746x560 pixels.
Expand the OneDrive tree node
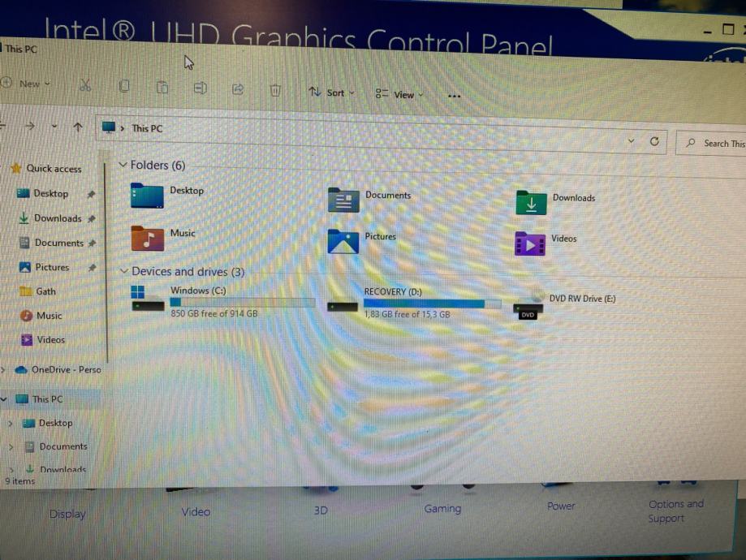(3, 370)
